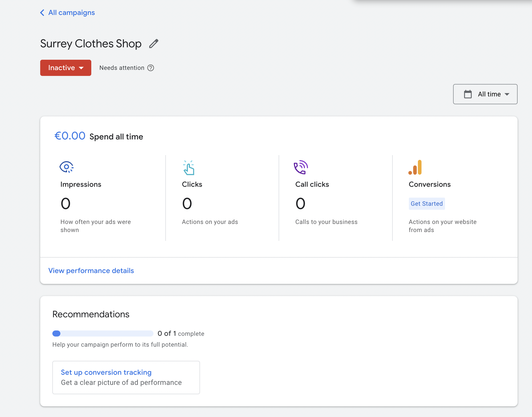Open Set up conversion tracking recommendation
The height and width of the screenshot is (417, 532).
pyautogui.click(x=126, y=378)
